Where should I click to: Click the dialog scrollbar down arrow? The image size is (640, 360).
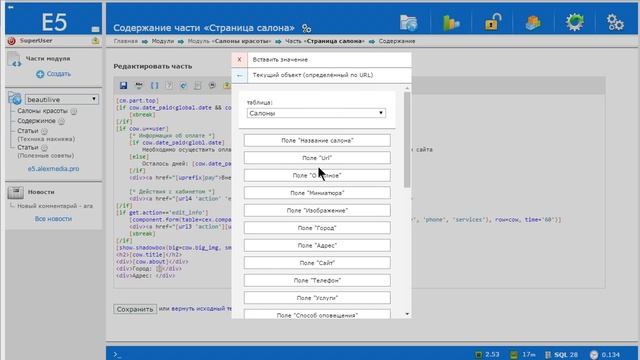pyautogui.click(x=407, y=314)
